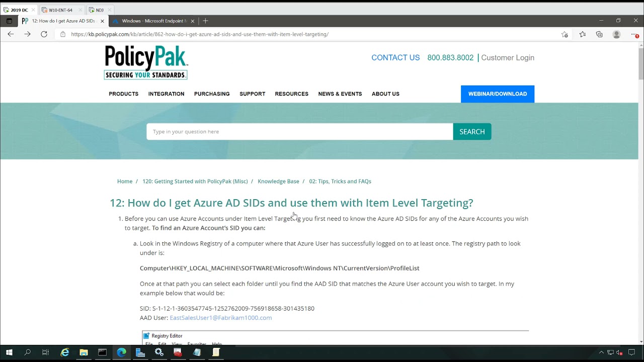This screenshot has width=644, height=362.
Task: Open File Explorer from taskbar
Action: point(84,353)
